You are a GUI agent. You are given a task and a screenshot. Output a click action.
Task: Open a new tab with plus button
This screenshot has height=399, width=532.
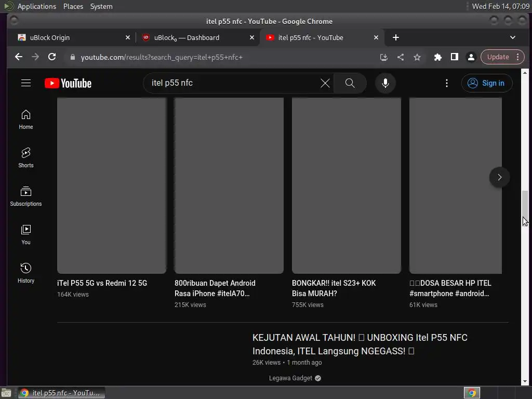(x=395, y=37)
